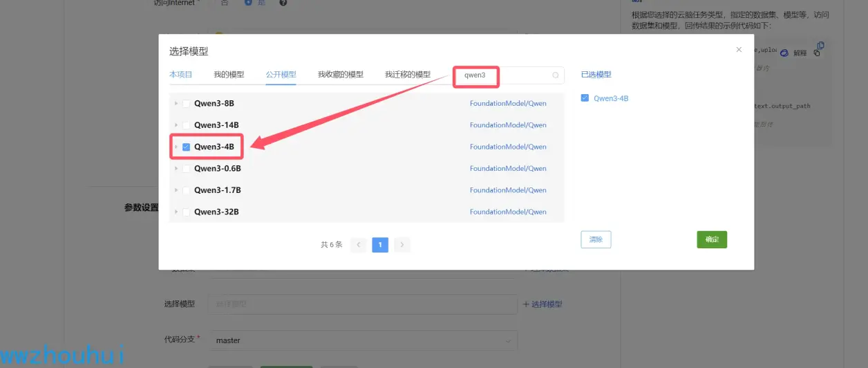Screen dimensions: 868x368
Task: Click the + 选择模型 link behind the dialog
Action: coord(542,304)
